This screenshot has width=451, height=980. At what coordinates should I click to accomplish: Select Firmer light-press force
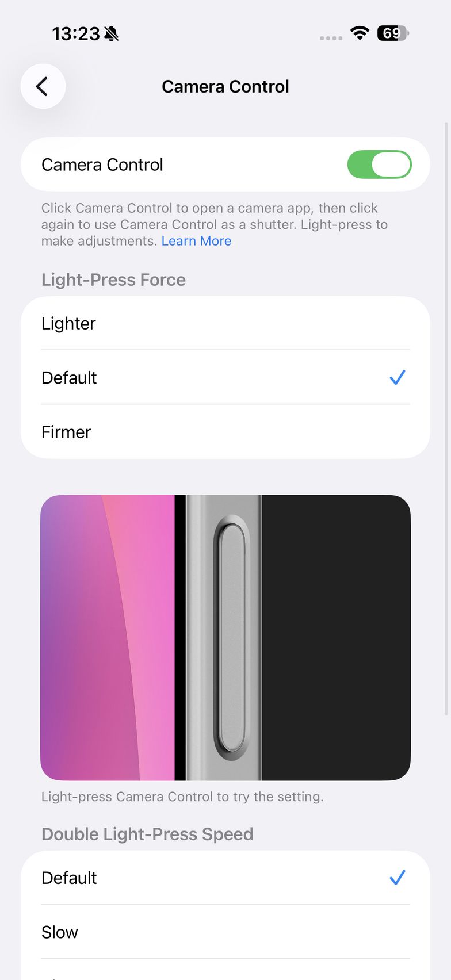point(225,432)
